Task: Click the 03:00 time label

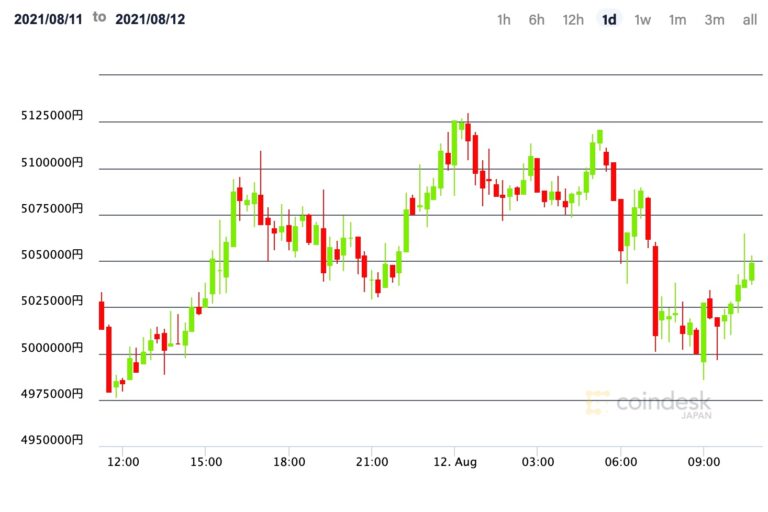Action: click(538, 462)
